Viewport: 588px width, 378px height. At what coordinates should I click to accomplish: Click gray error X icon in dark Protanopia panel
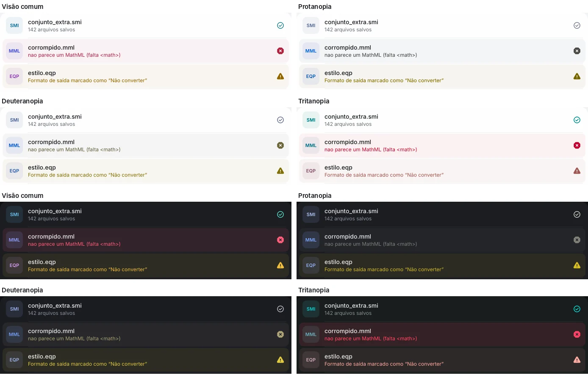pyautogui.click(x=577, y=240)
